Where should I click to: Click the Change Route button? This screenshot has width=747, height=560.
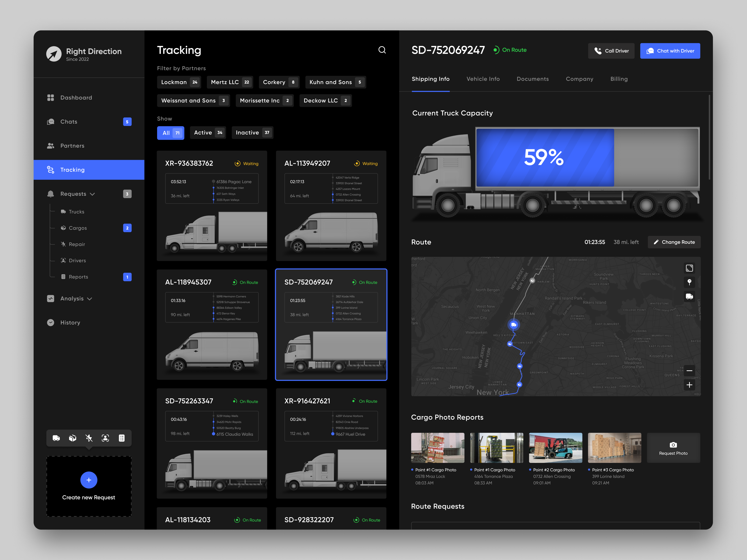coord(674,242)
